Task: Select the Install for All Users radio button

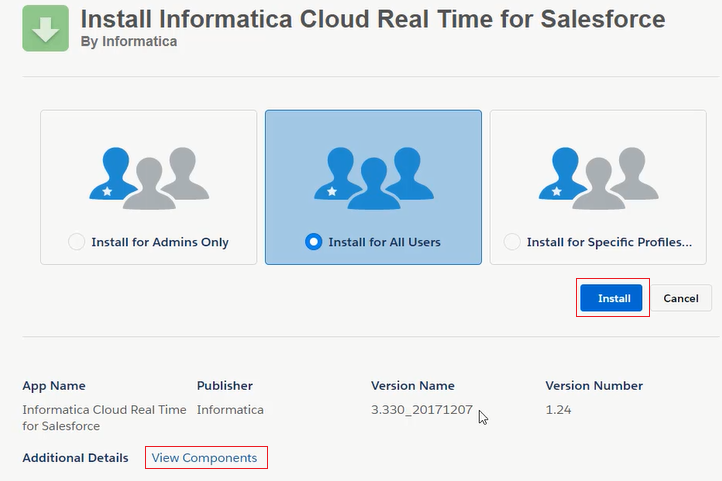Action: pyautogui.click(x=314, y=242)
